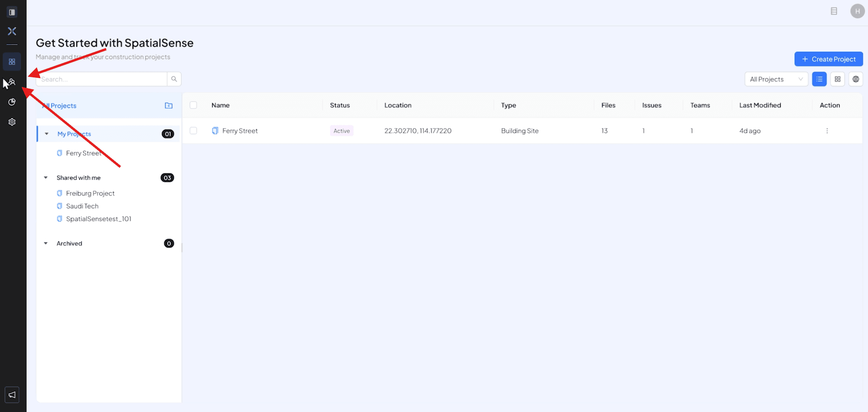Viewport: 868px width, 412px height.
Task: Open the document panel icon in top bar
Action: coord(834,11)
